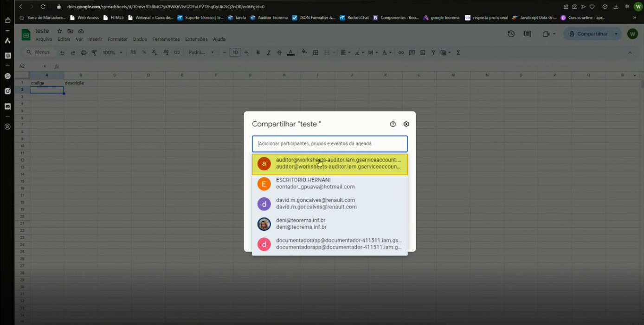This screenshot has width=644, height=325.
Task: Star the teste spreadsheet
Action: [x=59, y=31]
